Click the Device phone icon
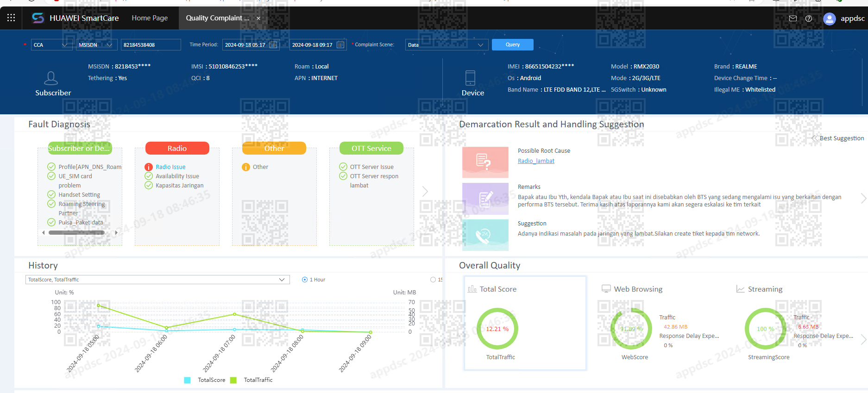Screen dimensions: 868x393 470,78
